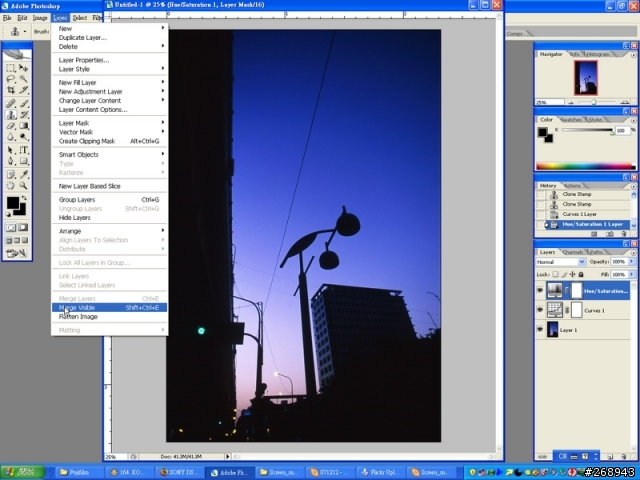Hide the Curves 1 layer eye icon
Image resolution: width=640 pixels, height=480 pixels.
[540, 310]
